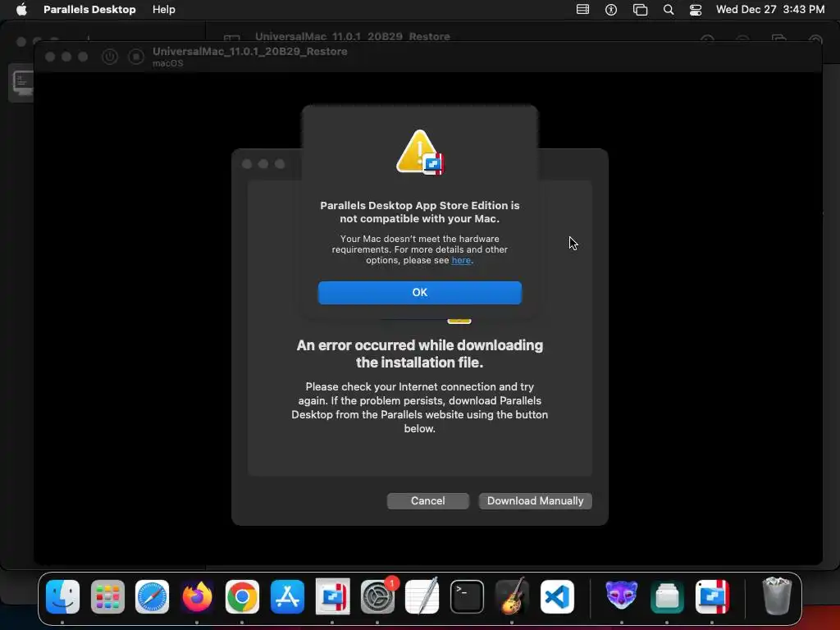Click the UniversalMac_11.0.1_20B29_Restore window title

[249, 52]
